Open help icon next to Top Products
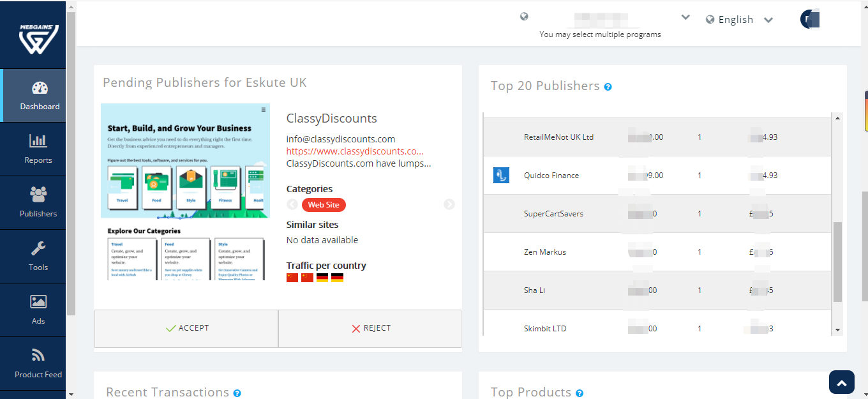868x399 pixels. click(580, 393)
